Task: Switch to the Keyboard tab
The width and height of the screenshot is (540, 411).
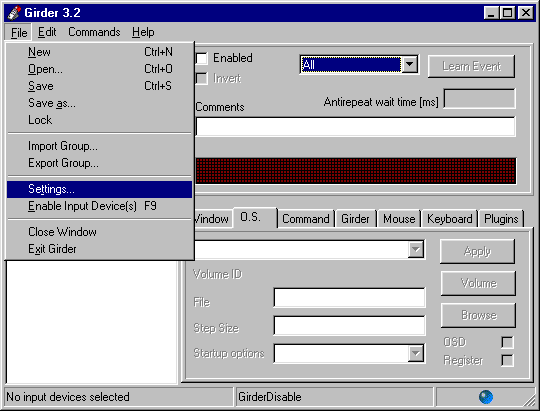Action: coord(450,219)
